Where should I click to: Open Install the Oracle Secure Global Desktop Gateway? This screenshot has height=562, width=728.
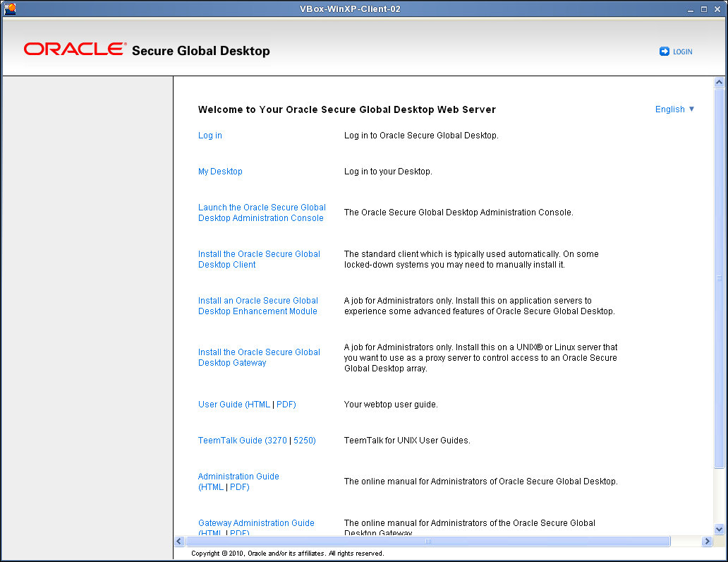tap(259, 357)
